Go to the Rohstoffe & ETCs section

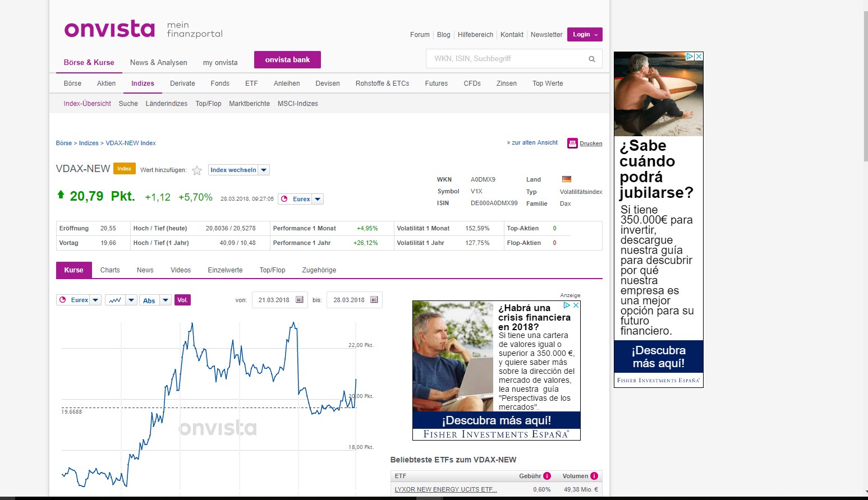pos(383,84)
